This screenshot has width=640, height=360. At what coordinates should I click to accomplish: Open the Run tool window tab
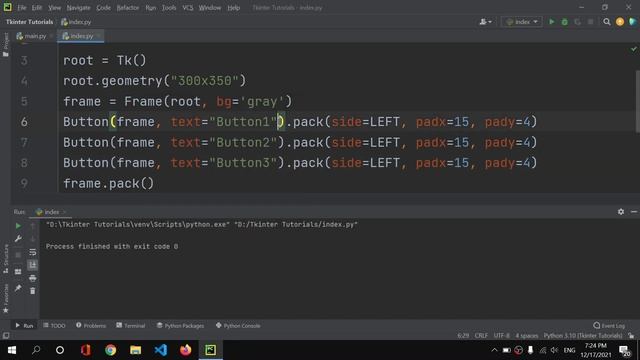24,325
